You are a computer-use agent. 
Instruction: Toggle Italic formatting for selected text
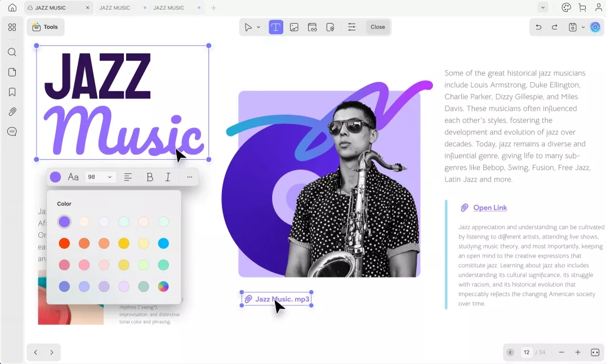168,177
